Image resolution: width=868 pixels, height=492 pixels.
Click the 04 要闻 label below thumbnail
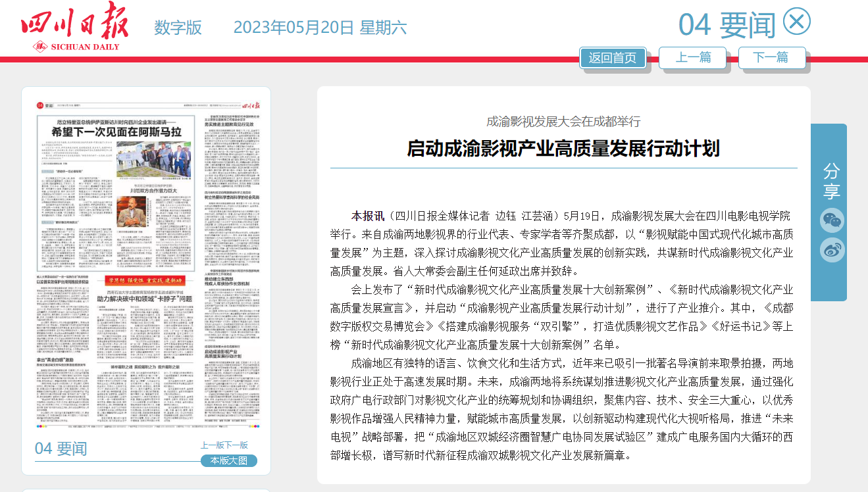[x=61, y=449]
